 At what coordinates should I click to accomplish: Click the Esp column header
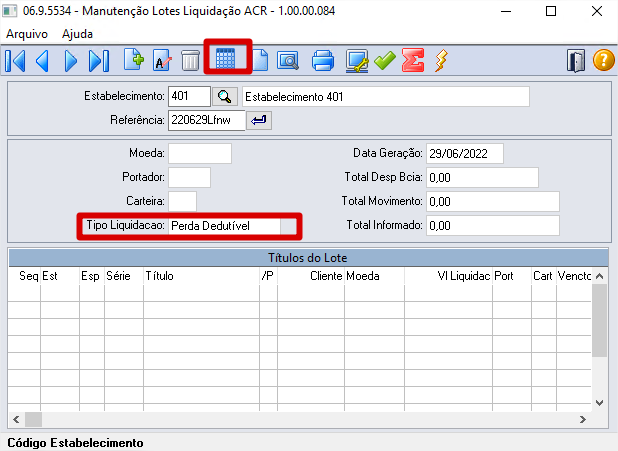pyautogui.click(x=92, y=276)
